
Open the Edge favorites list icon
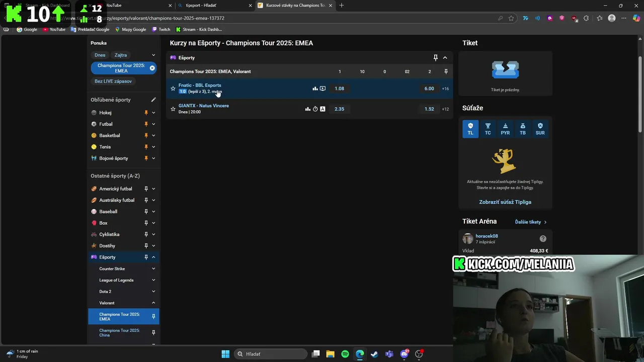600,18
